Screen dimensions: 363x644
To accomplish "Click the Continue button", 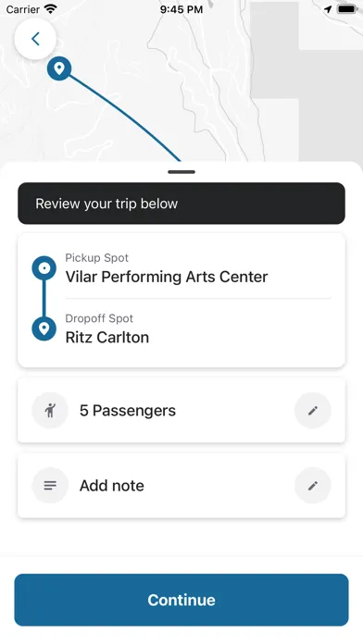I will [181, 600].
